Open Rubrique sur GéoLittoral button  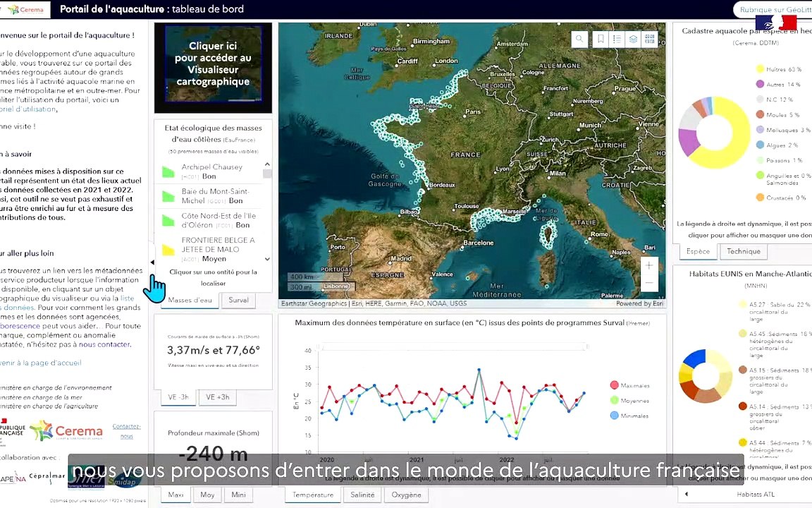(x=774, y=9)
